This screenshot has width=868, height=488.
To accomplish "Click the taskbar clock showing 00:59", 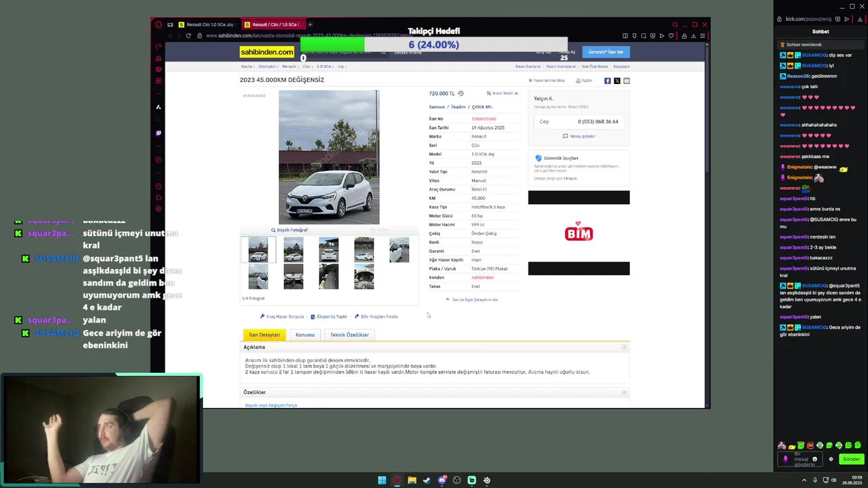I will (x=852, y=480).
